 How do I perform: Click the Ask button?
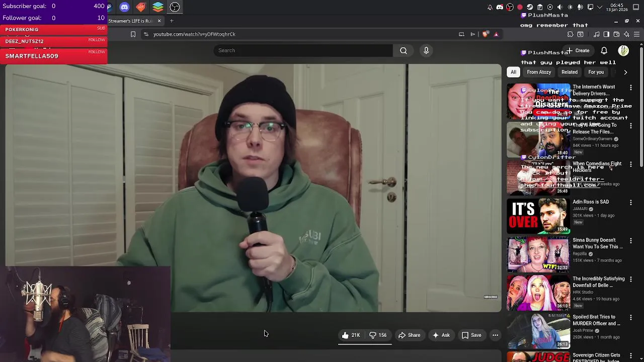point(441,335)
